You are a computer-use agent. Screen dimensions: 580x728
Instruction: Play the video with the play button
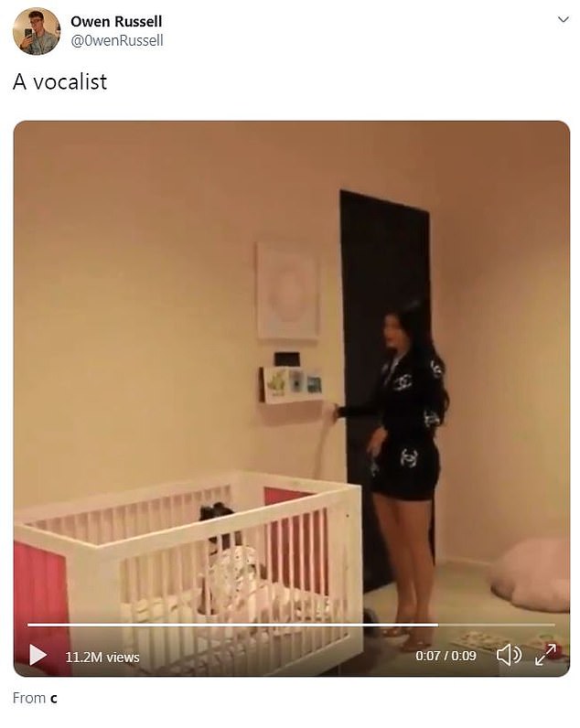(38, 655)
